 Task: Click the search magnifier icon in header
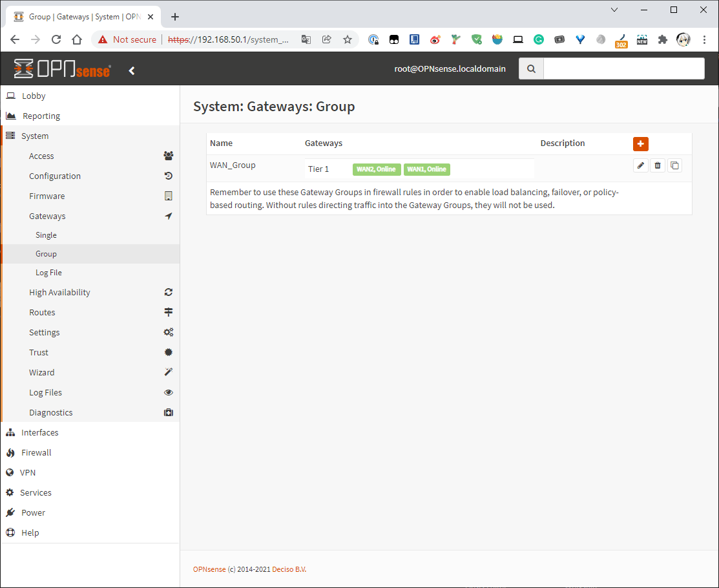point(531,68)
